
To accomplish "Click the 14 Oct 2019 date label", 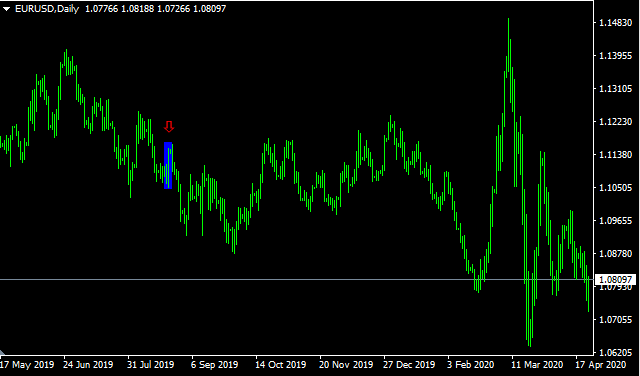I will pyautogui.click(x=280, y=364).
